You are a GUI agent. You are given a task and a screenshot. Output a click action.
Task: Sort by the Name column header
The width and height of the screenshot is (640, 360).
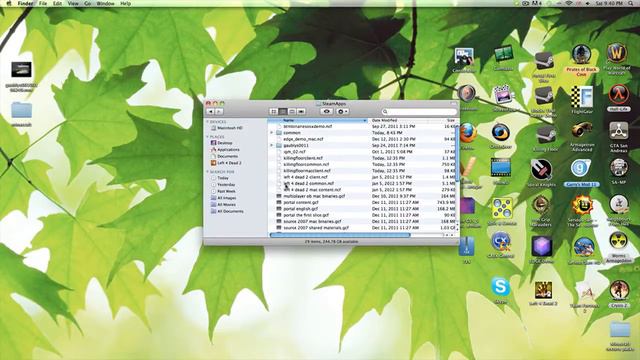click(x=318, y=120)
